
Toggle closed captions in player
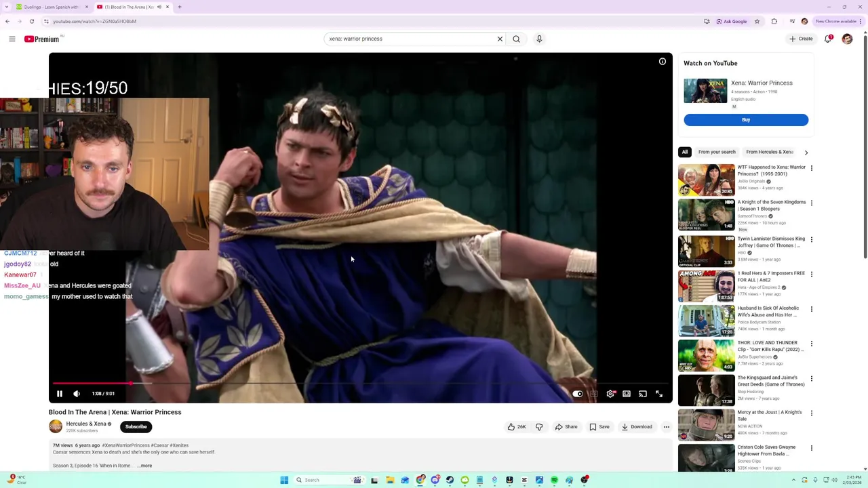594,394
